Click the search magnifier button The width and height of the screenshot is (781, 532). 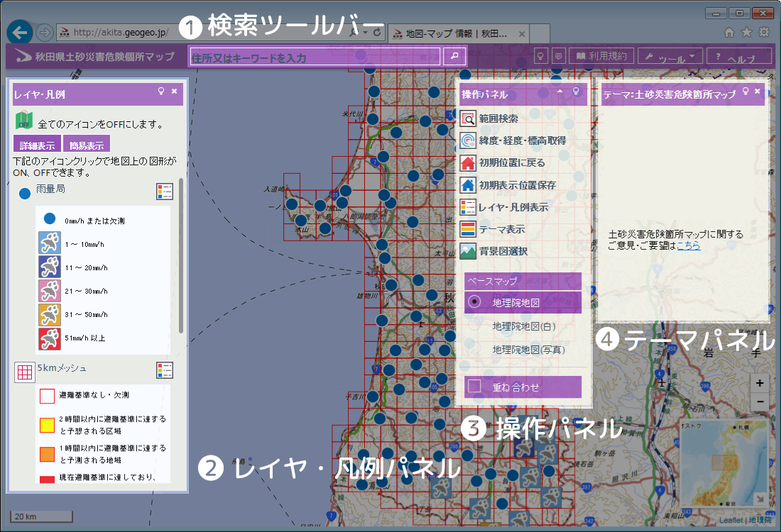point(454,56)
